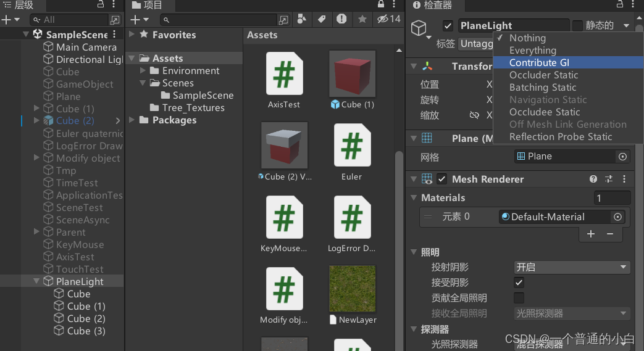Toggle 接受阴影 receive shadows checkbox

pos(519,283)
